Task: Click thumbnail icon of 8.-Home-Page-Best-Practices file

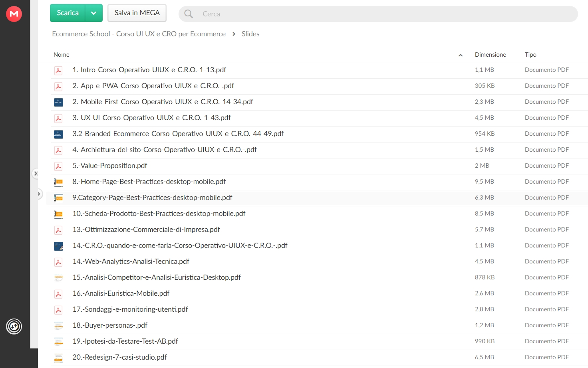Action: pyautogui.click(x=58, y=182)
